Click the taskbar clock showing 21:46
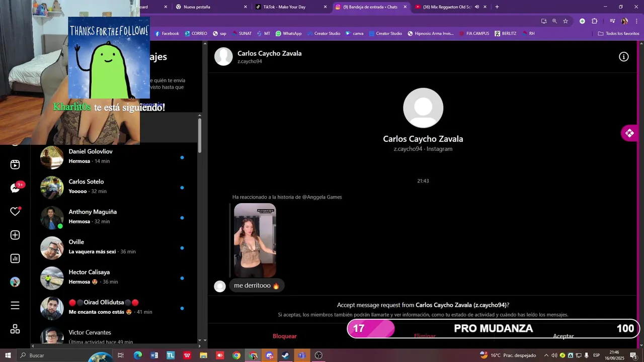Screen dimensions: 644x362 pos(614,355)
